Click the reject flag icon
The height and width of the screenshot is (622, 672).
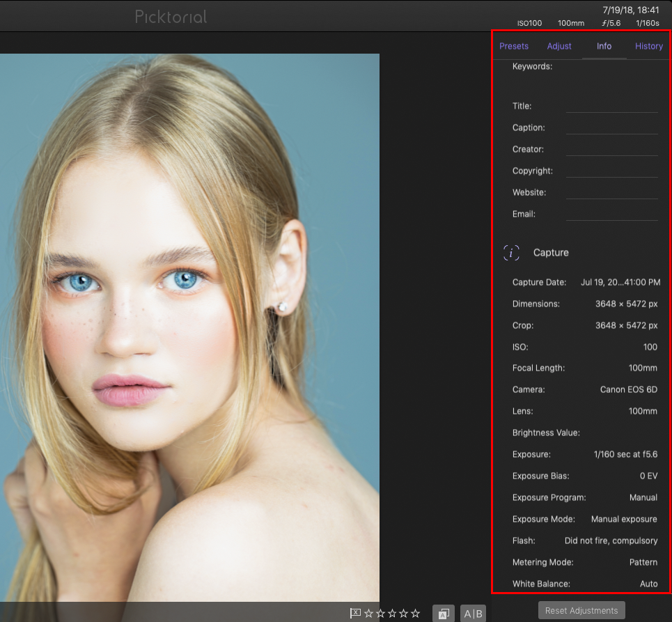[x=355, y=613]
